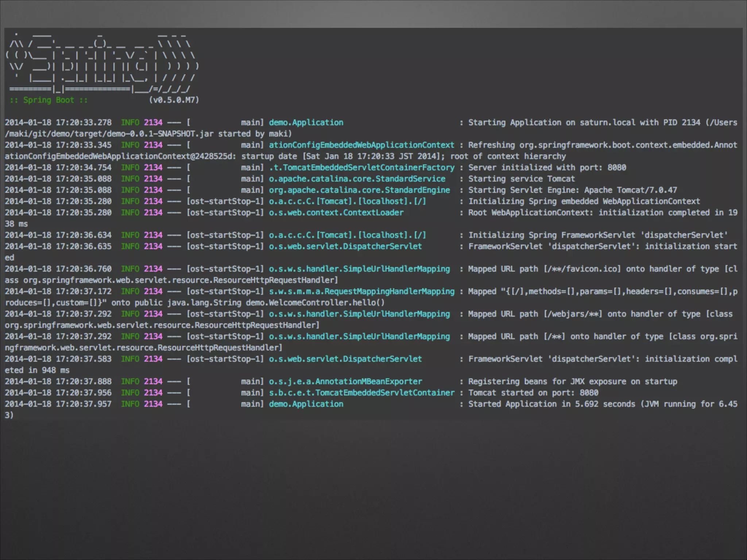747x560 pixels.
Task: Click 'Server initialized with port: 8080' message
Action: point(547,168)
